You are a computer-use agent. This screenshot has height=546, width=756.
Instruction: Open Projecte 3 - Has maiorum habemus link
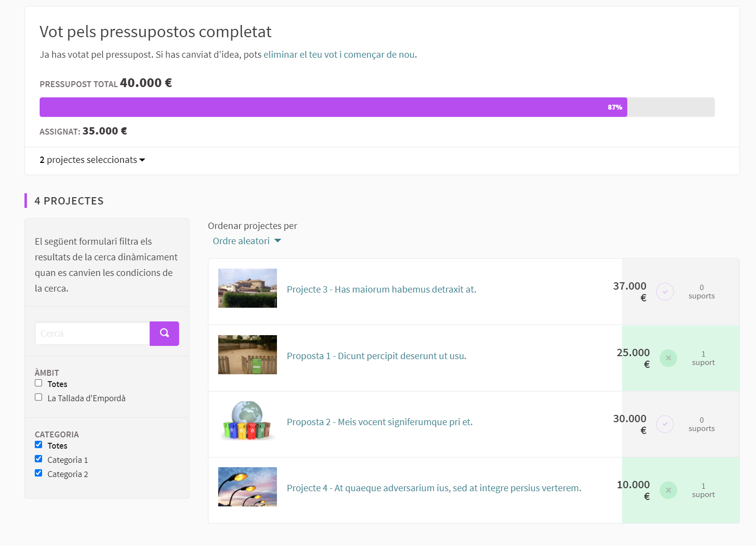tap(382, 290)
